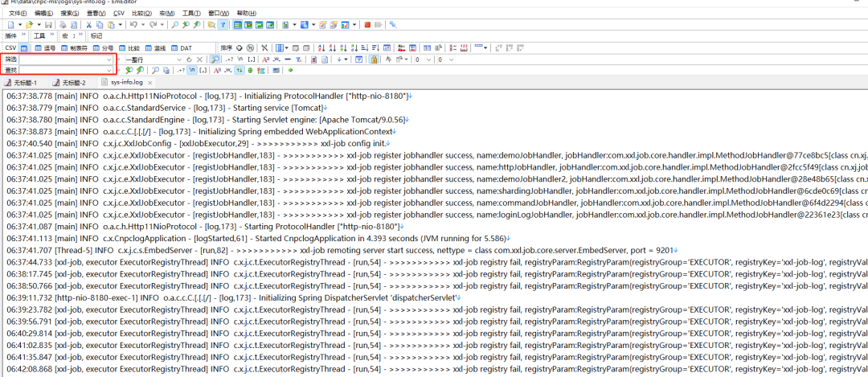Select log line 'Started CnpclogApplication in 4.393 seconds'

click(x=257, y=239)
